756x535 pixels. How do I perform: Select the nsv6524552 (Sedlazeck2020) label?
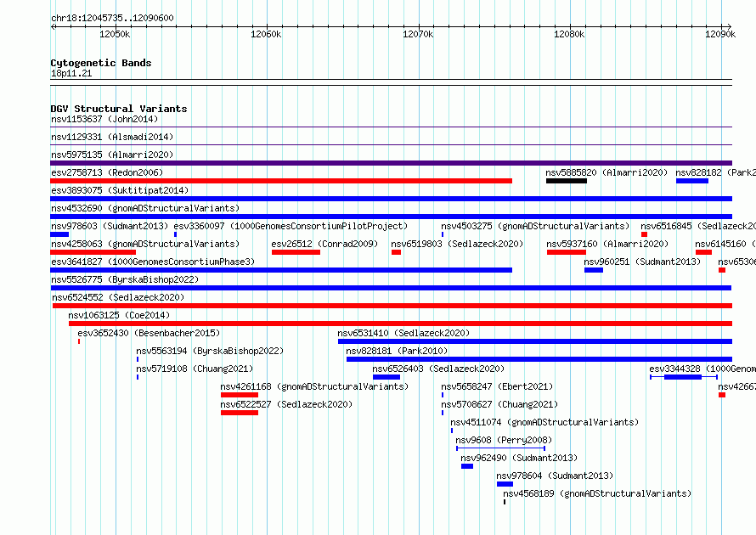[x=118, y=297]
